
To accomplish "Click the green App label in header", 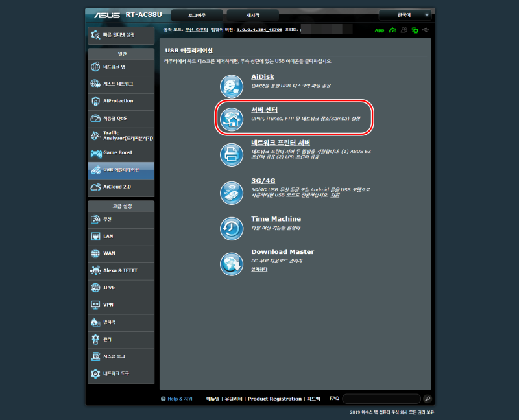I will coord(380,30).
